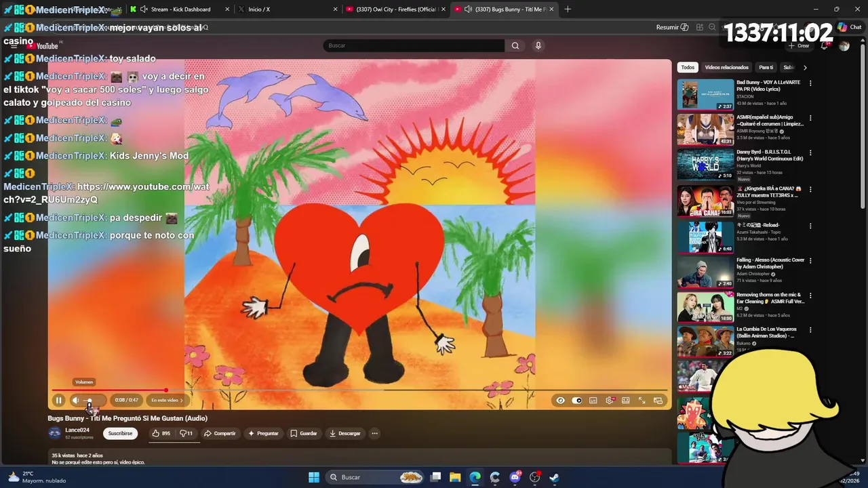Open options for the ASMR Amigo suggestion
868x488 pixels.
(x=810, y=118)
